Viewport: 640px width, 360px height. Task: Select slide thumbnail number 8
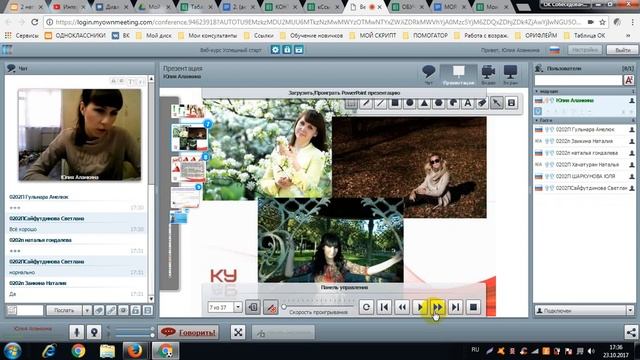[188, 169]
